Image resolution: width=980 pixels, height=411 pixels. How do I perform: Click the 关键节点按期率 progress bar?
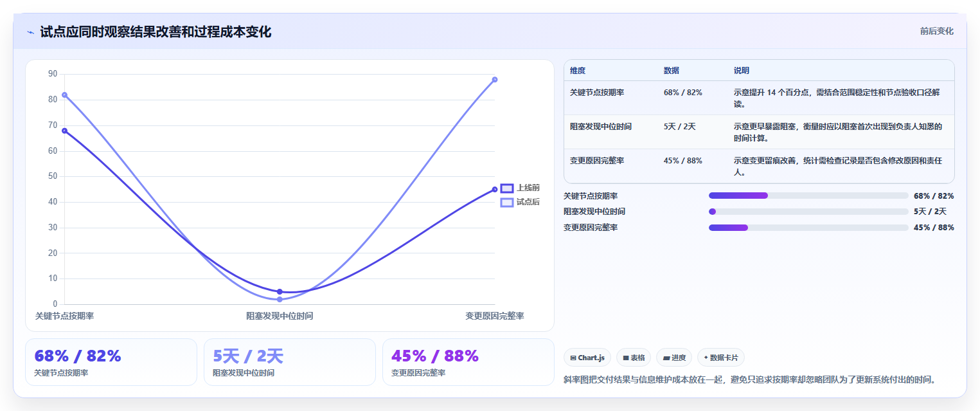(808, 196)
